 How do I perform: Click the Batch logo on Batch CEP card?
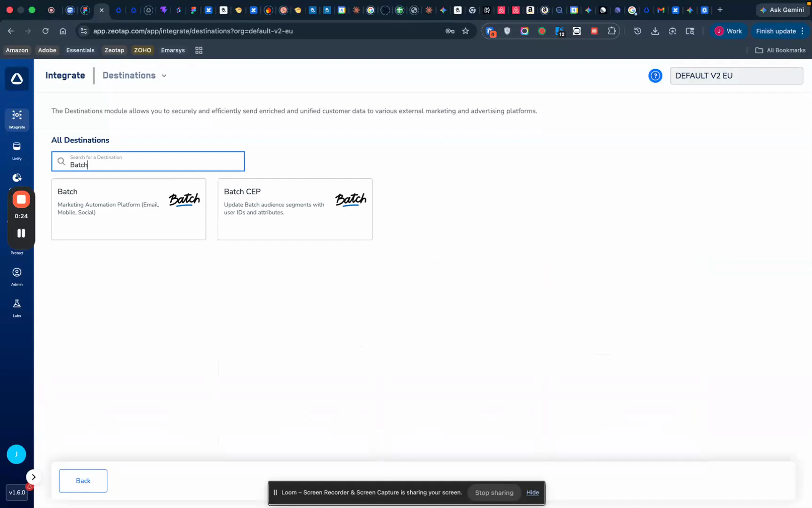(x=351, y=199)
